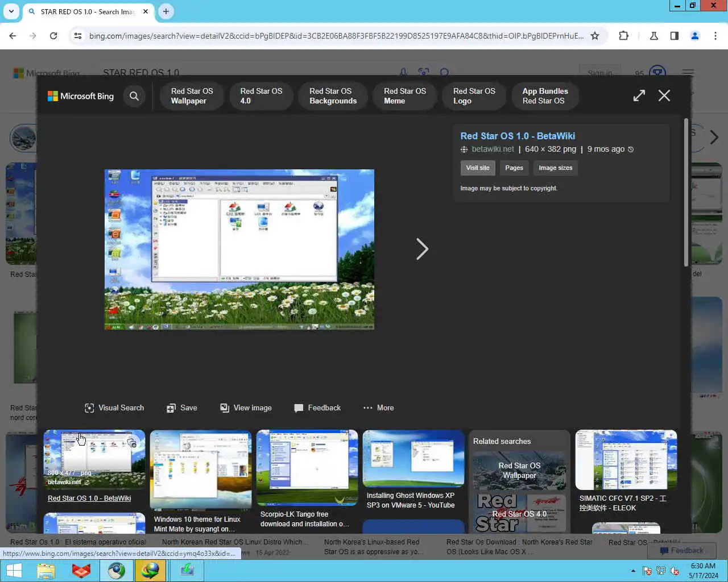728x582 pixels.
Task: Open Chrome Labs flask icon
Action: pyautogui.click(x=654, y=36)
